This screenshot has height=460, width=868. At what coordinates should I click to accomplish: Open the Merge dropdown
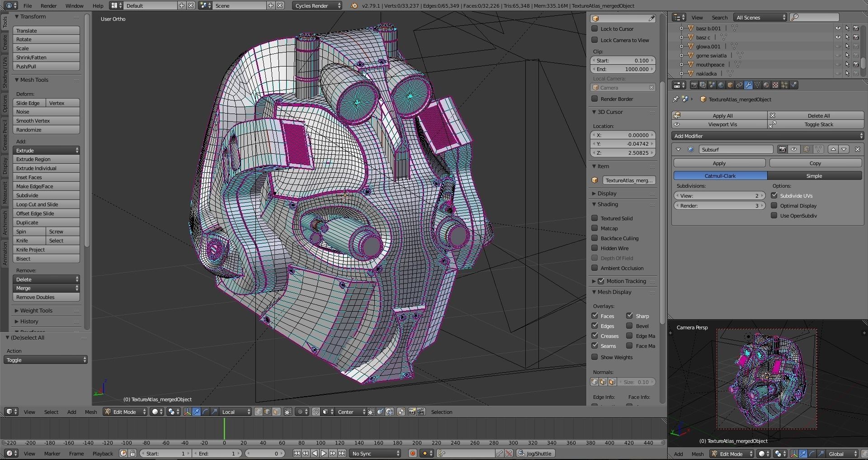tap(46, 288)
